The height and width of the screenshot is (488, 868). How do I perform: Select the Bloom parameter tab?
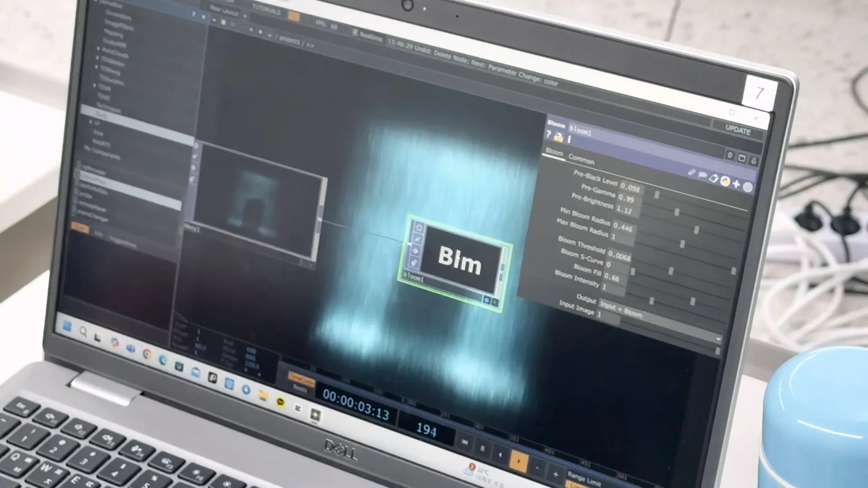[554, 152]
